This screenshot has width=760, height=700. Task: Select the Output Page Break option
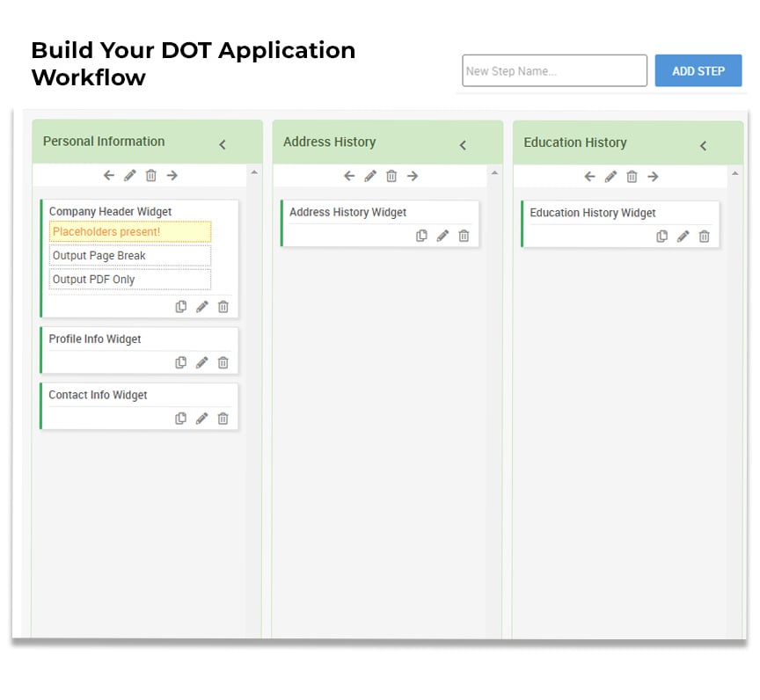[130, 255]
